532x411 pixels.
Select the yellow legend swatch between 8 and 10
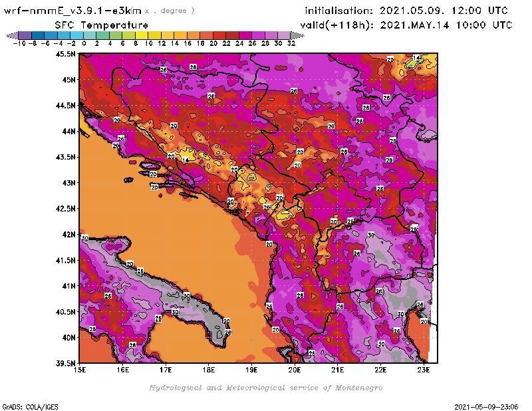coord(142,36)
